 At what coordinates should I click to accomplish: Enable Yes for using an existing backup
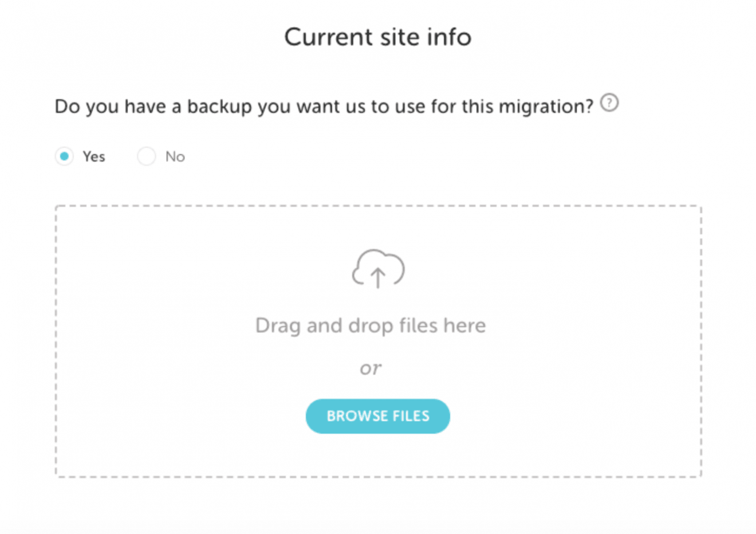pyautogui.click(x=64, y=156)
